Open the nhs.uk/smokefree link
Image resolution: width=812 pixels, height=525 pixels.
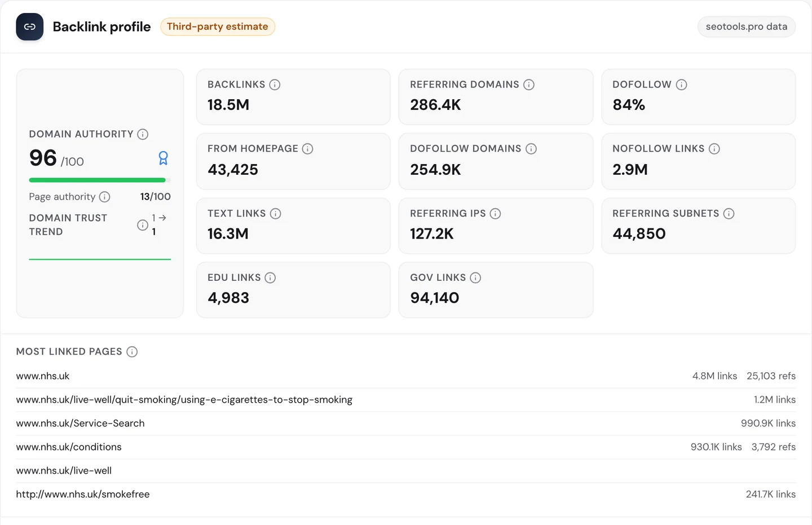(83, 495)
